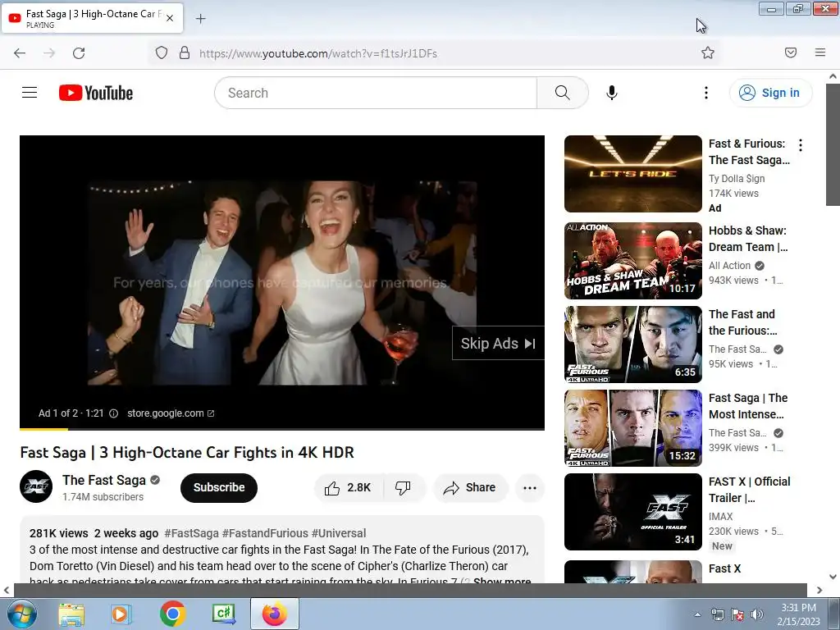Click the IMAX channel name
Image resolution: width=840 pixels, height=630 pixels.
(720, 517)
